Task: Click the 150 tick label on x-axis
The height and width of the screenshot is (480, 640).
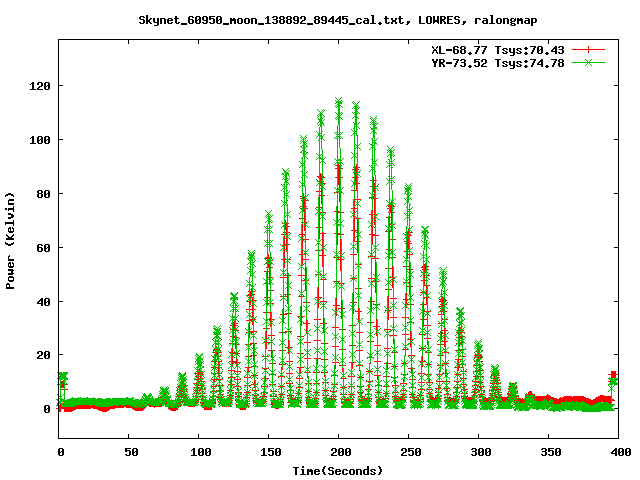Action: tap(268, 453)
